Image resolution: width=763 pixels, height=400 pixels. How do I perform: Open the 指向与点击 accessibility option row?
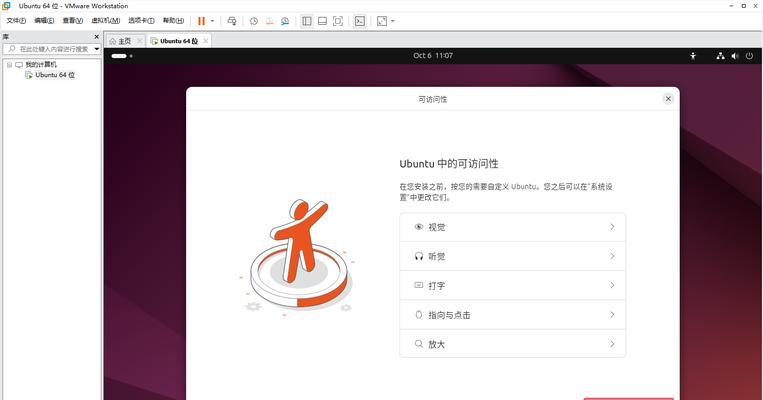[x=512, y=315]
